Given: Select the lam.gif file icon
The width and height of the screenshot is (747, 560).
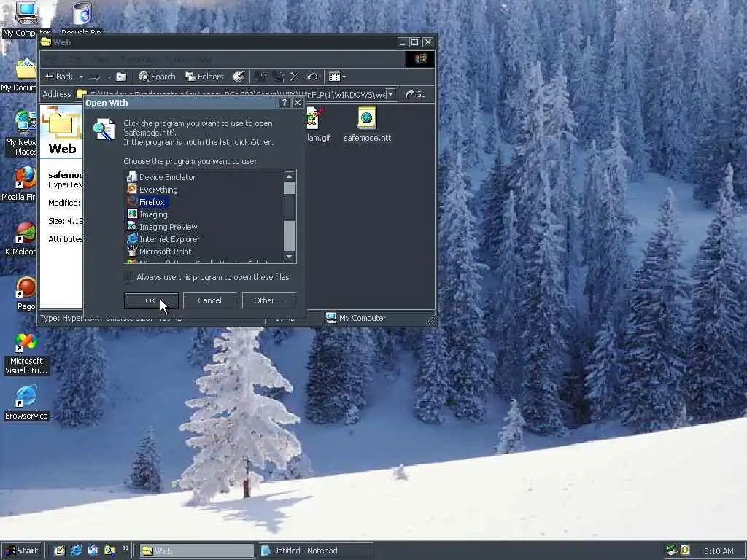Looking at the screenshot, I should coord(314,118).
